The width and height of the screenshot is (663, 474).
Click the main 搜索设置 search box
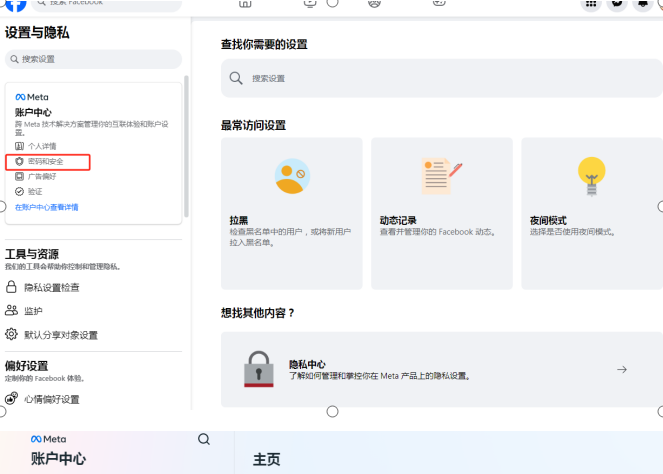coord(440,78)
